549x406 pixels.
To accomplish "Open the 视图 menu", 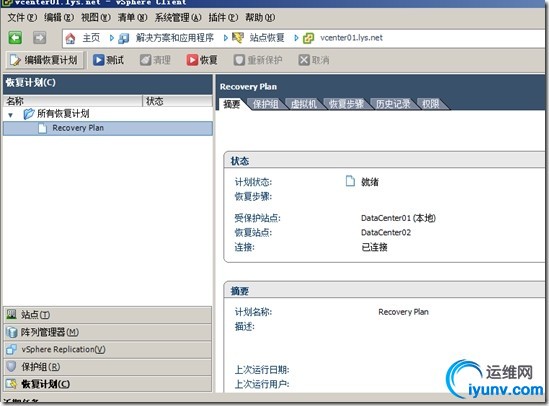I will pos(96,18).
